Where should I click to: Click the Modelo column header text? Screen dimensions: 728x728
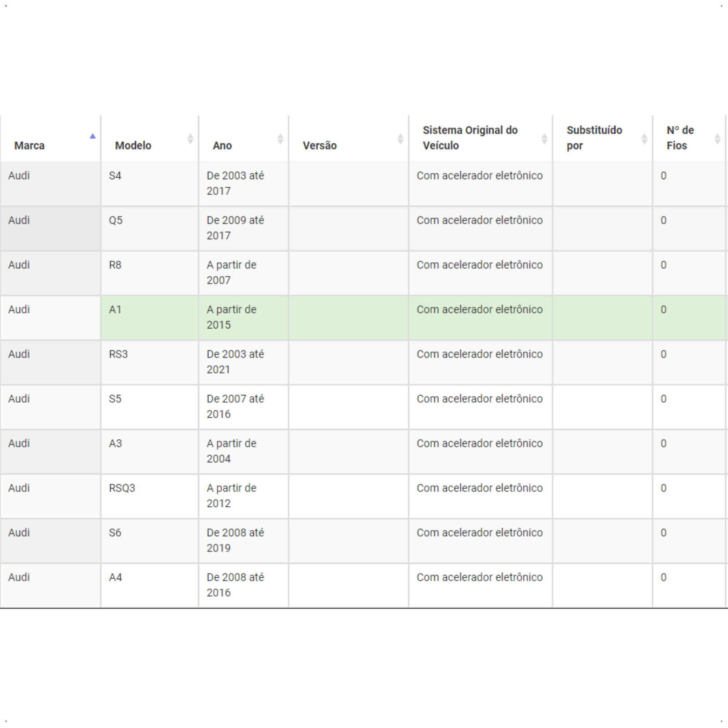133,146
